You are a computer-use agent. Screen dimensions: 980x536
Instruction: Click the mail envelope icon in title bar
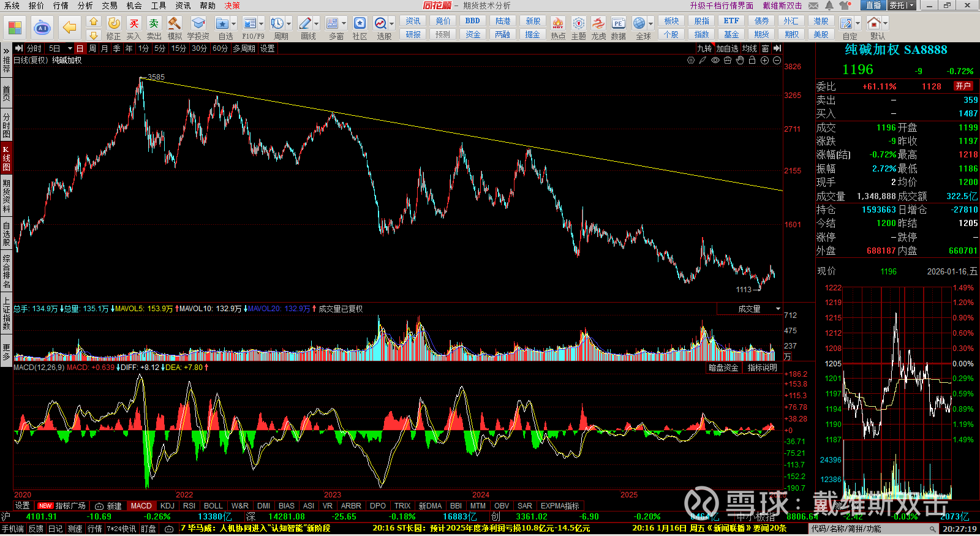(x=813, y=6)
